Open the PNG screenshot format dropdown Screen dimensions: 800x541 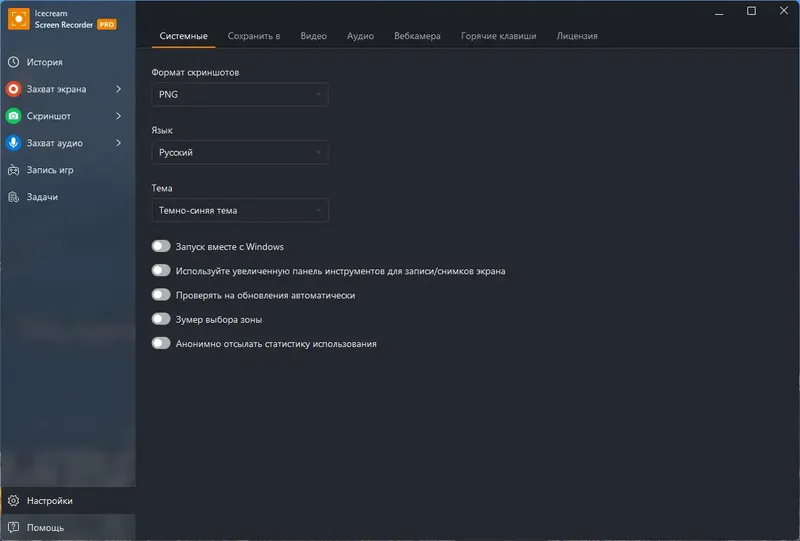coord(240,95)
